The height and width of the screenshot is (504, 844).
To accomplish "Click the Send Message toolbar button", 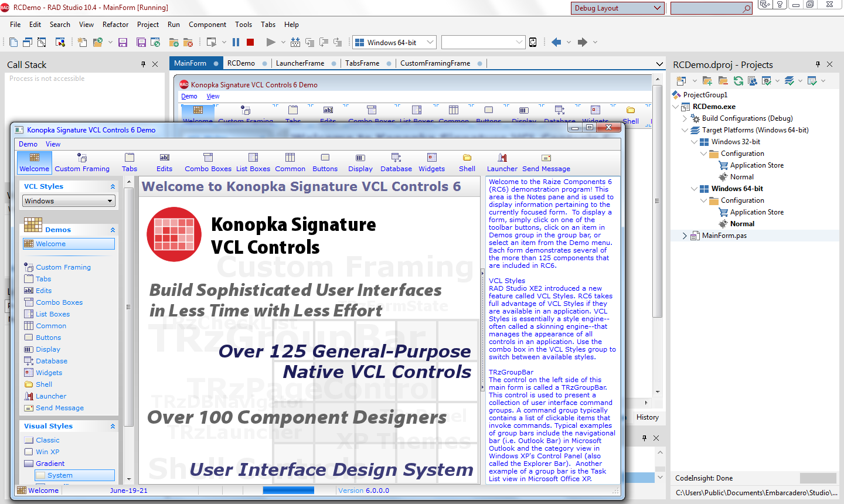I will [546, 163].
